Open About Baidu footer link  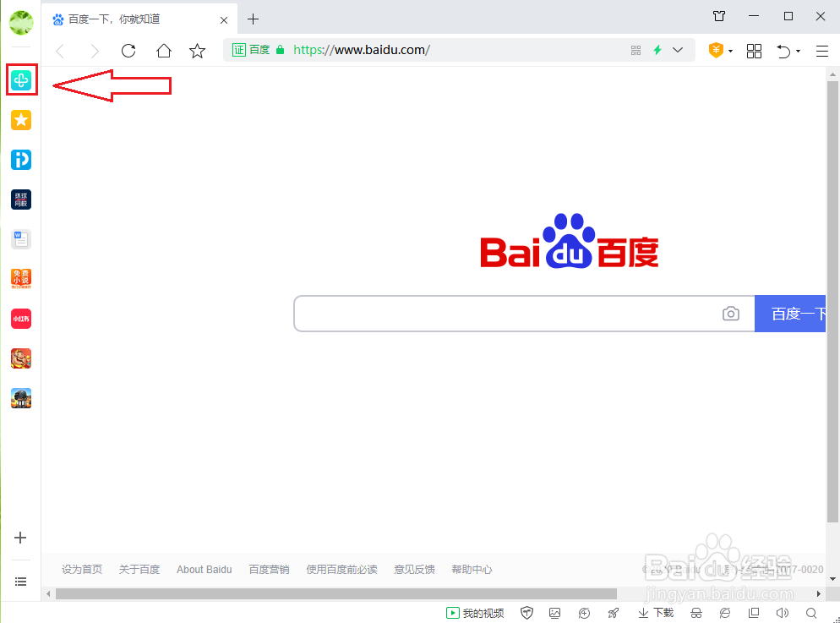[x=205, y=570]
